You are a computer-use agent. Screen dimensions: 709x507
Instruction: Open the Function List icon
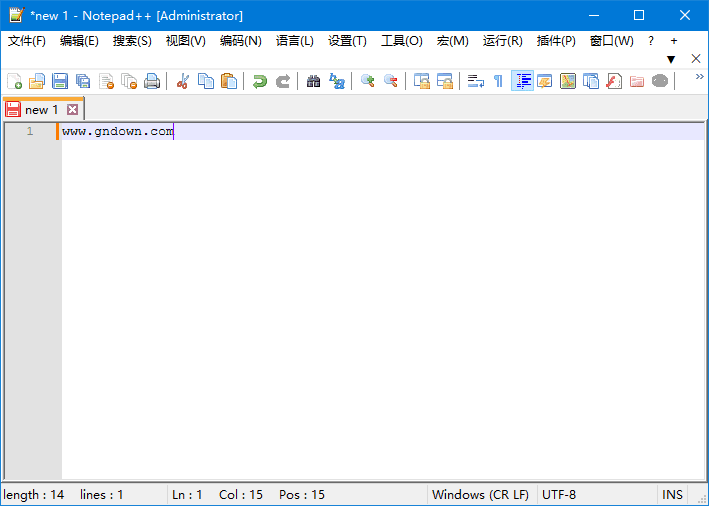point(614,81)
